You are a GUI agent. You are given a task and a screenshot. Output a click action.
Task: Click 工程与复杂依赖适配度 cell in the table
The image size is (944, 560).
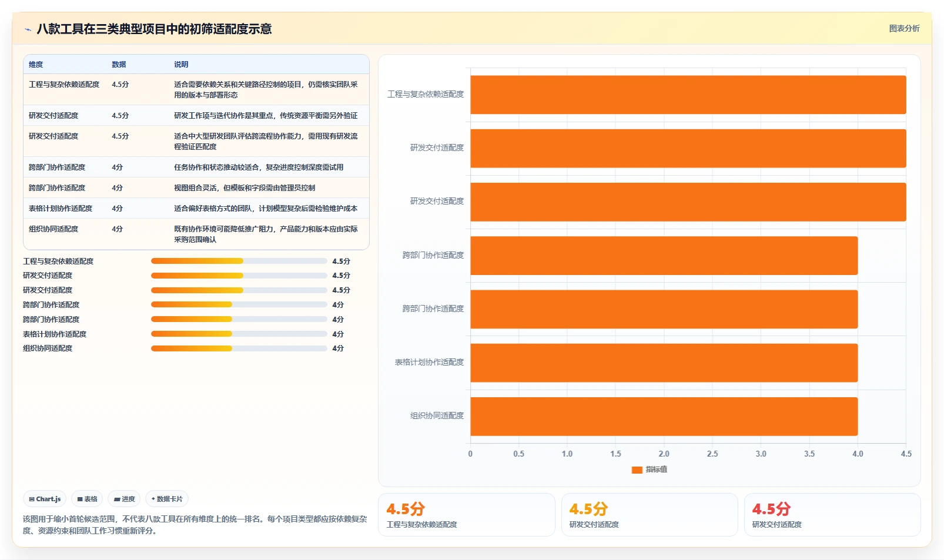coord(64,85)
